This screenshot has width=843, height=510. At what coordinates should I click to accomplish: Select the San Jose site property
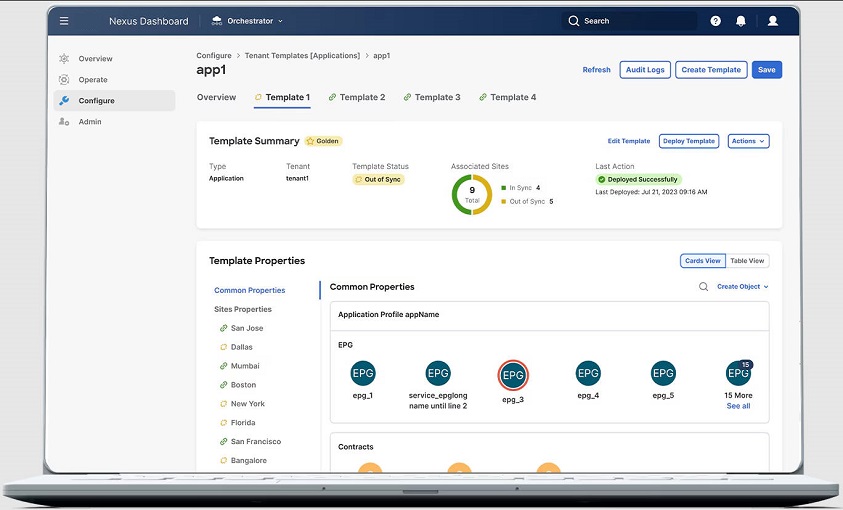pyautogui.click(x=247, y=328)
